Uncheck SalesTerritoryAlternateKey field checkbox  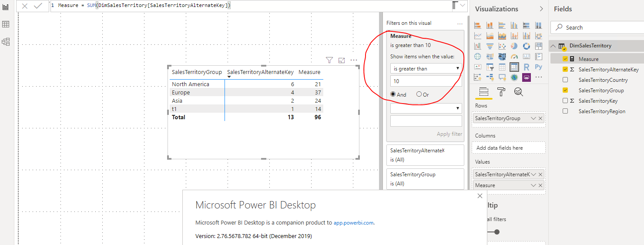pos(565,69)
